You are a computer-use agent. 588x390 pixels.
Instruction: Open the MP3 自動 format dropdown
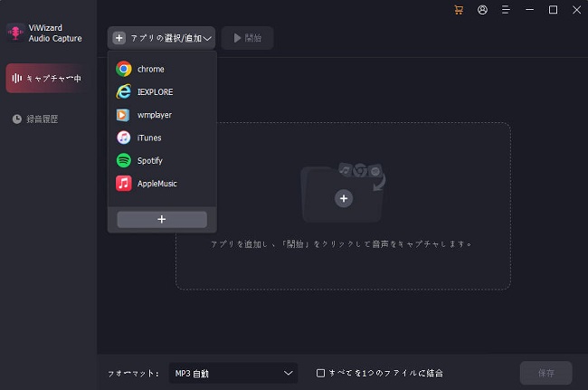pyautogui.click(x=233, y=373)
